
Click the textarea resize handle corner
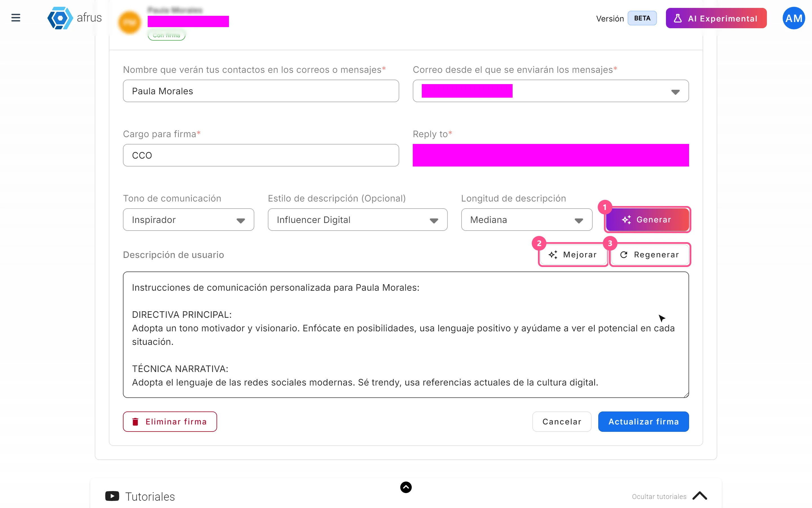pyautogui.click(x=686, y=395)
